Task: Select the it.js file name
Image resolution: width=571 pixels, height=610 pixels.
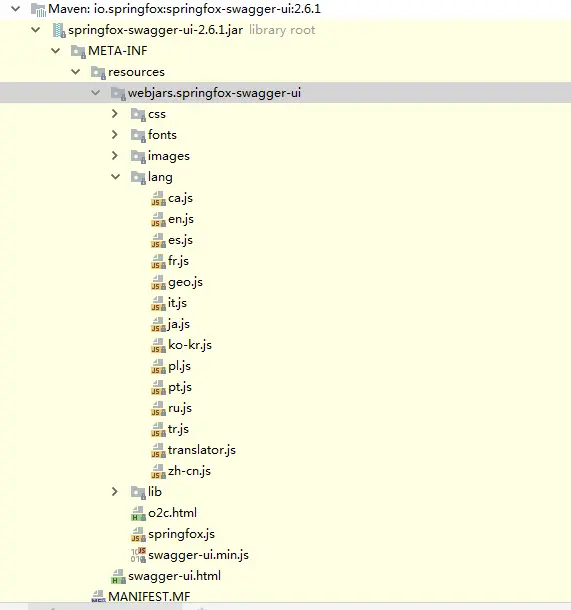Action: [177, 303]
